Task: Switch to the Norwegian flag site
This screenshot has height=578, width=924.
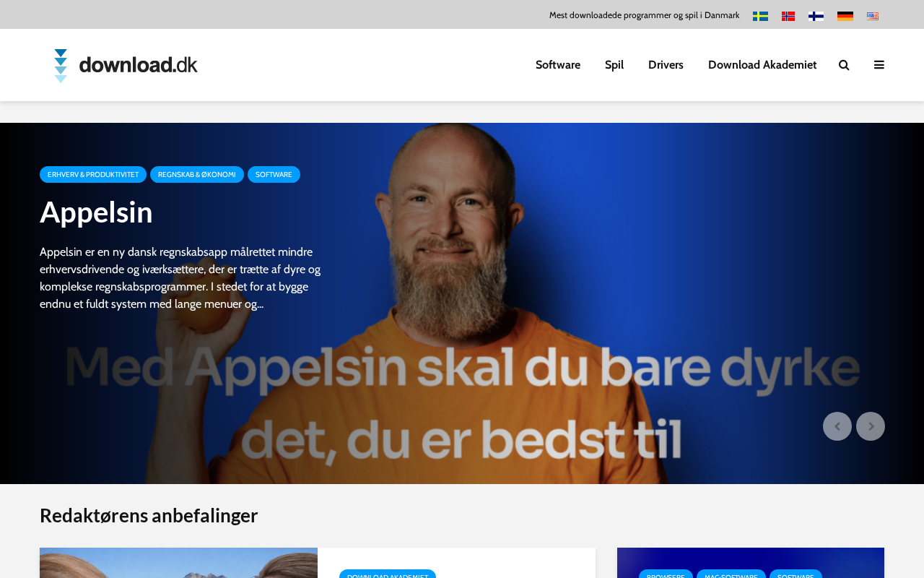Action: point(788,16)
